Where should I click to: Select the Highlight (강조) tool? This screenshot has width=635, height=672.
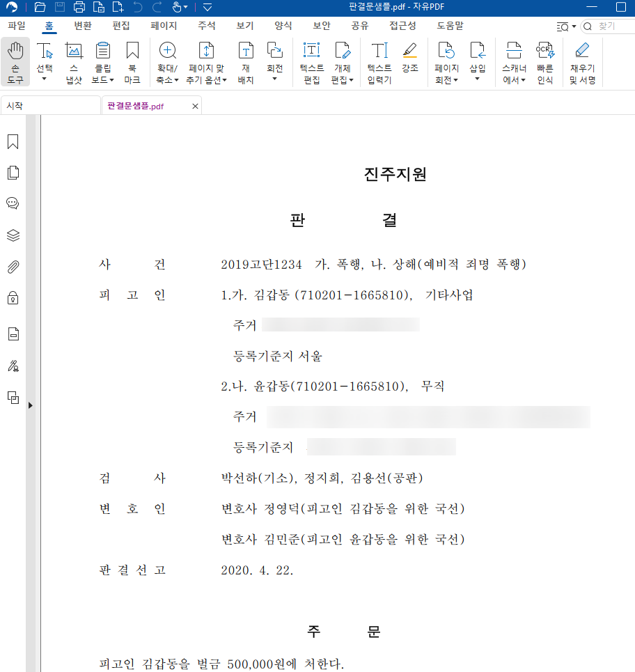pos(410,58)
